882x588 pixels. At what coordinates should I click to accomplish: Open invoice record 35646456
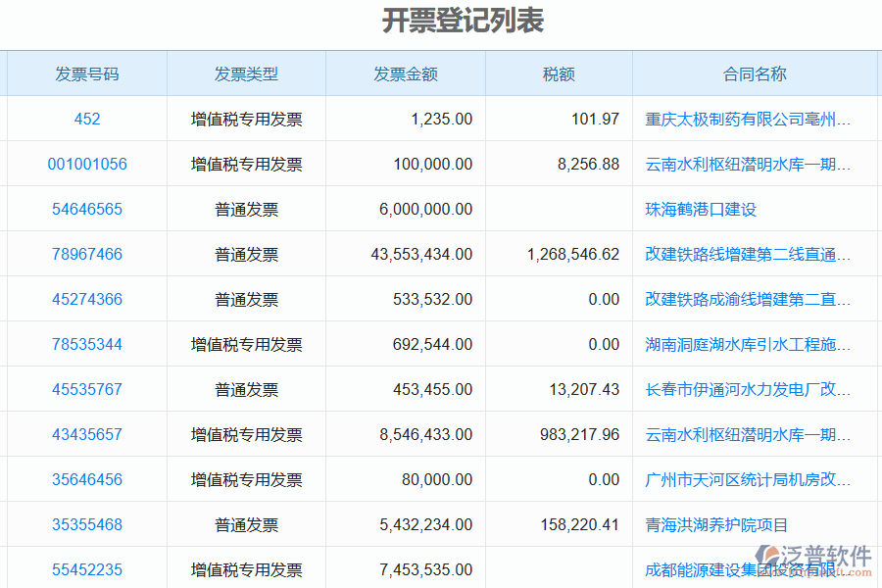pos(87,479)
